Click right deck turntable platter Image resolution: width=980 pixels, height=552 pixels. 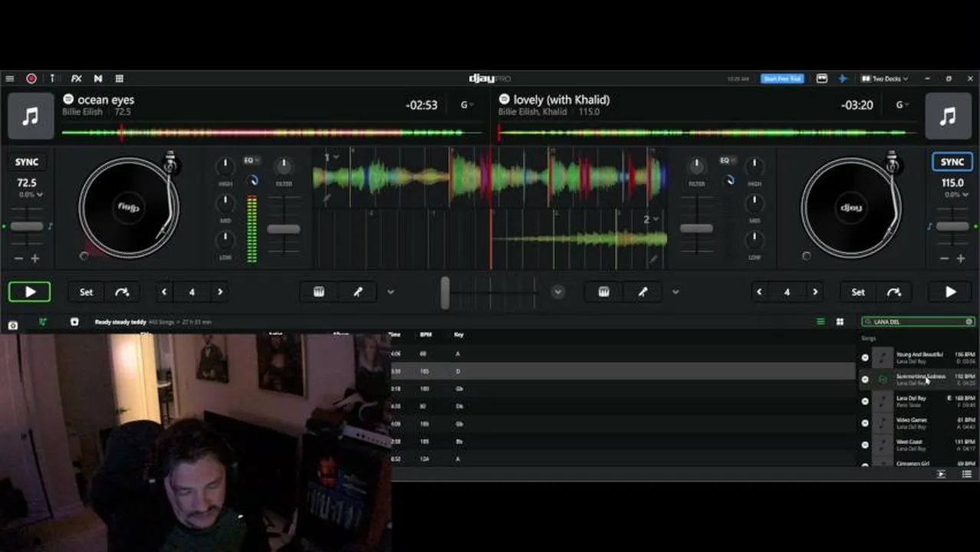coord(851,208)
